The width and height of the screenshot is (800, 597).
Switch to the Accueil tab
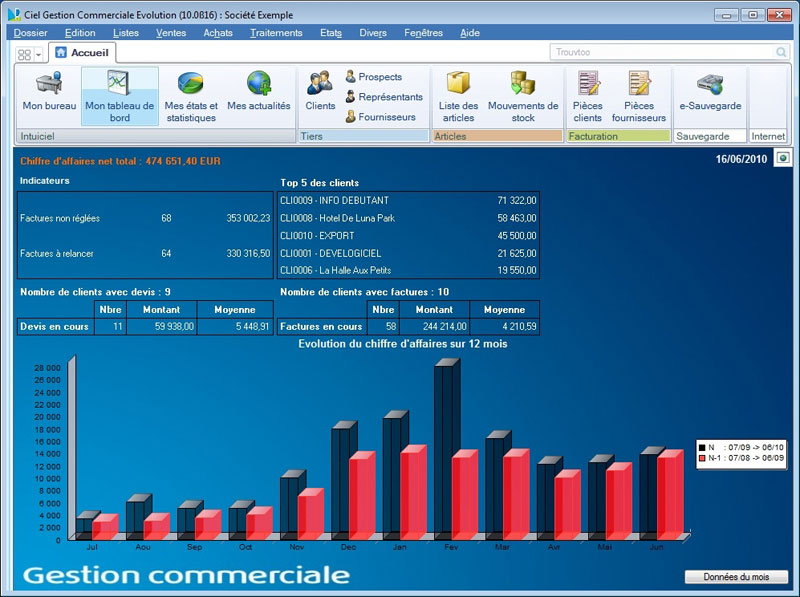(x=82, y=52)
